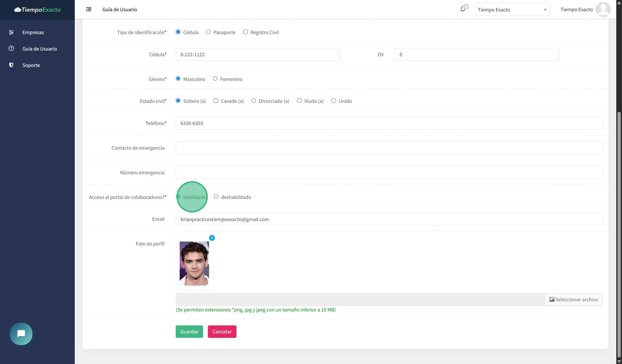Click the Soporte shield icon
Image resolution: width=622 pixels, height=364 pixels.
pos(11,65)
